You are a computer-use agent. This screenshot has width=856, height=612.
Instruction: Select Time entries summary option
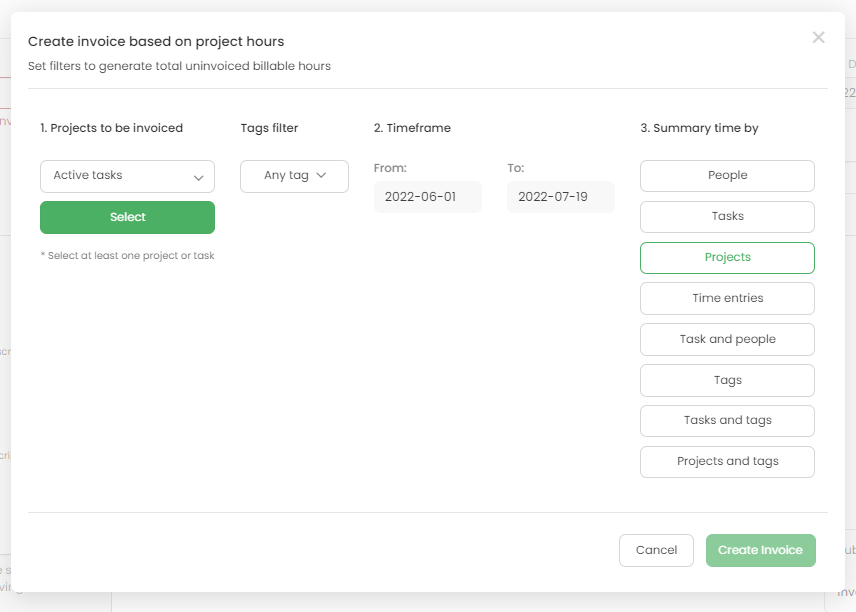point(727,299)
